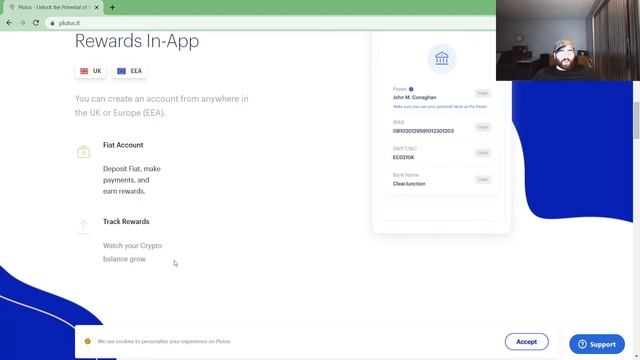This screenshot has width=640, height=360.
Task: Reload the page with the refresh icon
Action: [36, 23]
